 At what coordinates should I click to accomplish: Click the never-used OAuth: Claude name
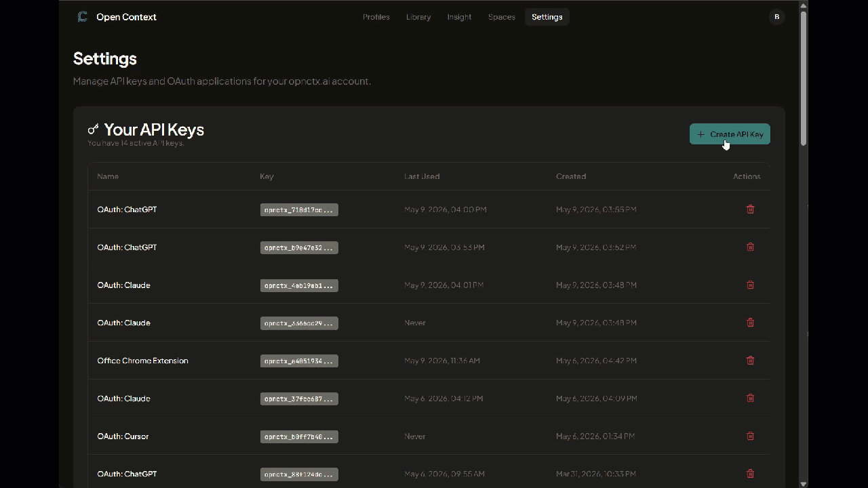point(123,323)
